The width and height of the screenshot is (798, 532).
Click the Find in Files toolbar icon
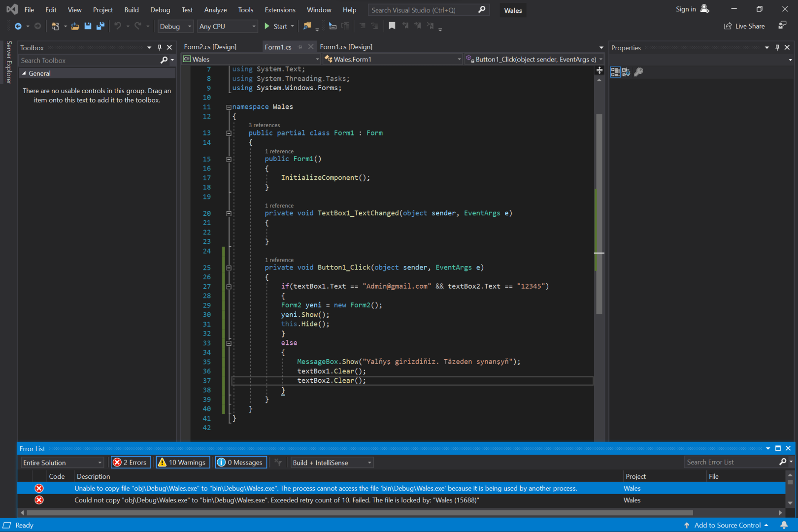coord(307,26)
